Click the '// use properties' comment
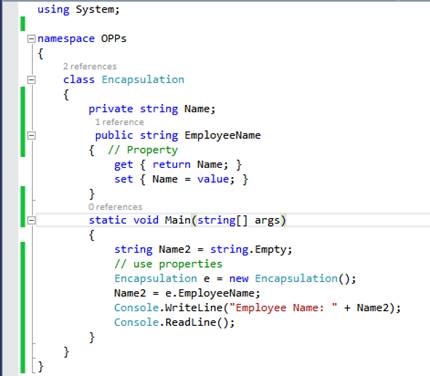Image resolution: width=430 pixels, height=376 pixels. click(168, 264)
